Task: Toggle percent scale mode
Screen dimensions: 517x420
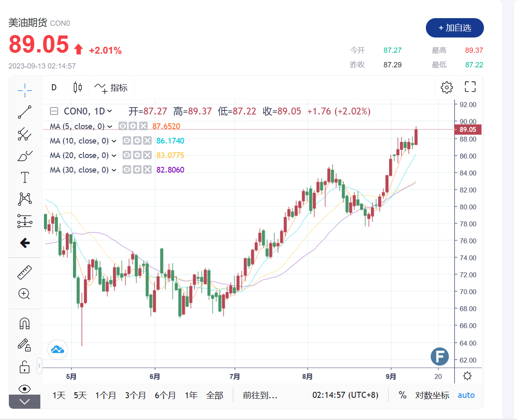Action: click(402, 395)
